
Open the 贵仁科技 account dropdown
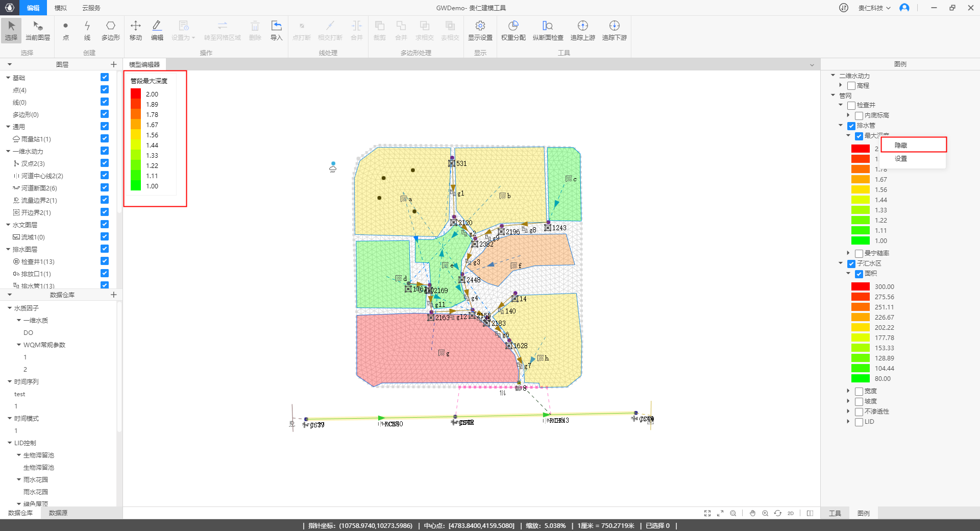[x=874, y=8]
